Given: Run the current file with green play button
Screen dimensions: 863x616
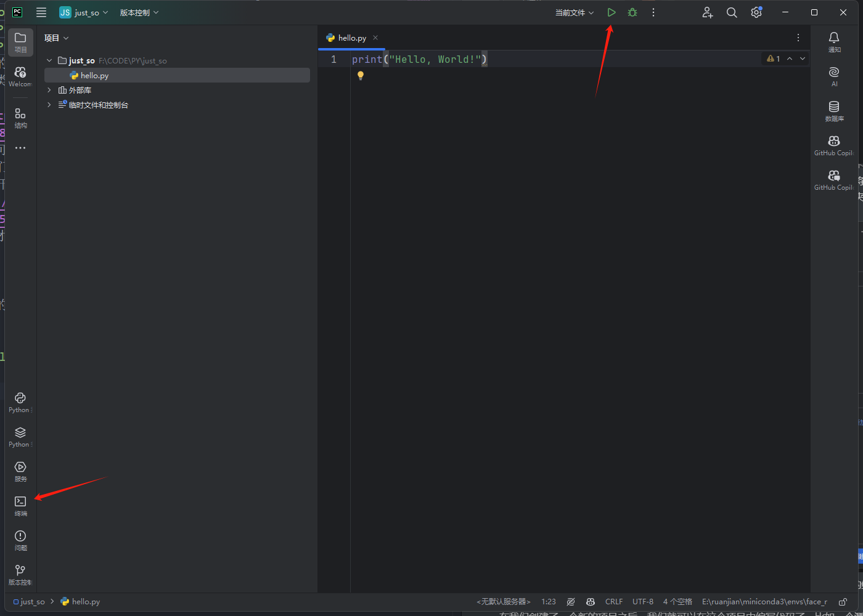Looking at the screenshot, I should pyautogui.click(x=611, y=12).
